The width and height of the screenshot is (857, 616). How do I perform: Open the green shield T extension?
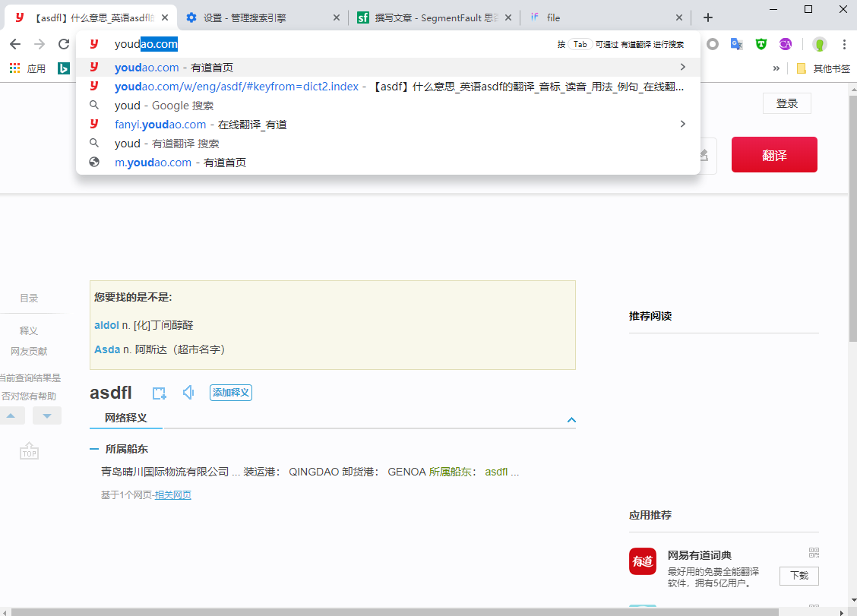tap(761, 44)
